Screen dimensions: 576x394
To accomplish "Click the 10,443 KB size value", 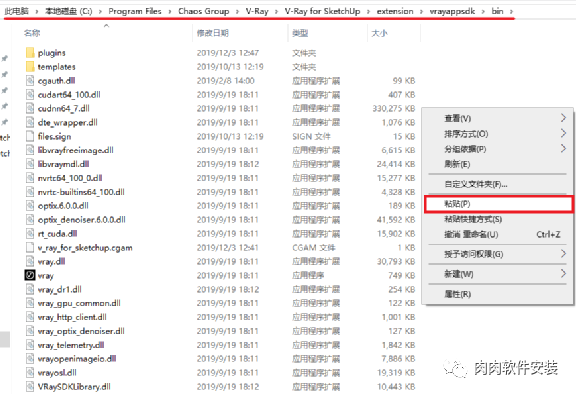I will [396, 387].
